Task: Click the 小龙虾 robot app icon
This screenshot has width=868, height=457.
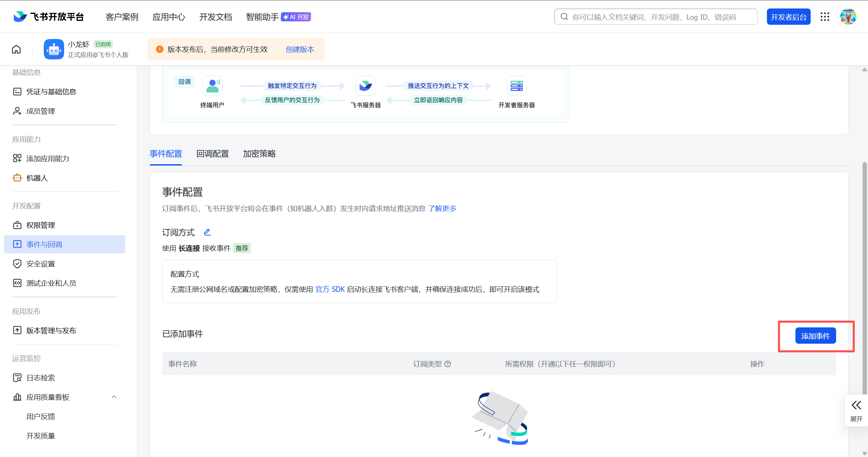Action: click(54, 49)
